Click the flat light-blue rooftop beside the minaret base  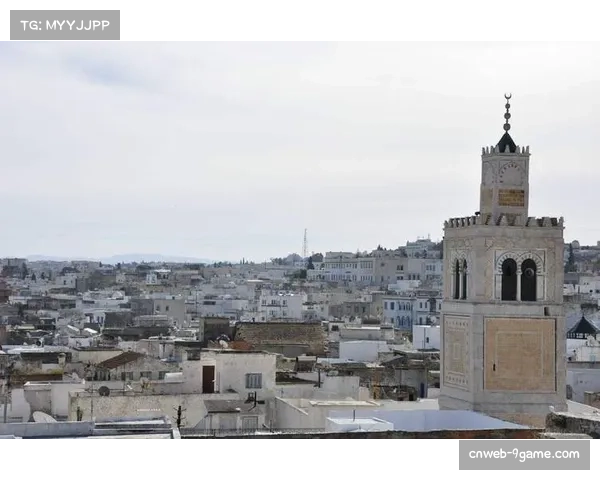tap(430, 420)
